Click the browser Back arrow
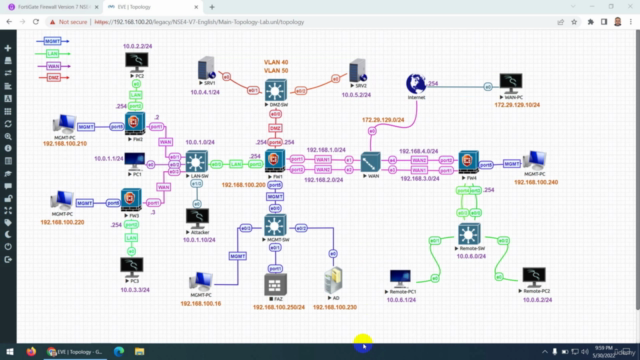The width and height of the screenshot is (640, 360). (x=9, y=22)
